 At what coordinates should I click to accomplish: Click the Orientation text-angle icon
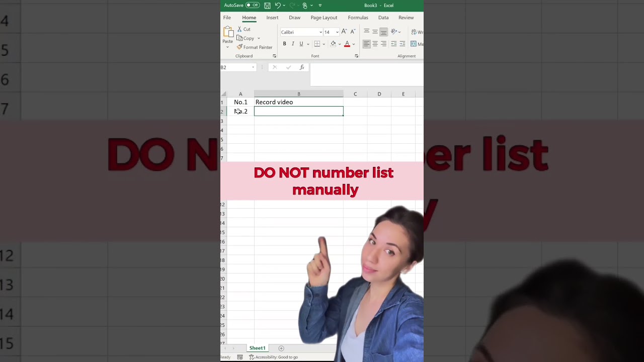pyautogui.click(x=394, y=32)
